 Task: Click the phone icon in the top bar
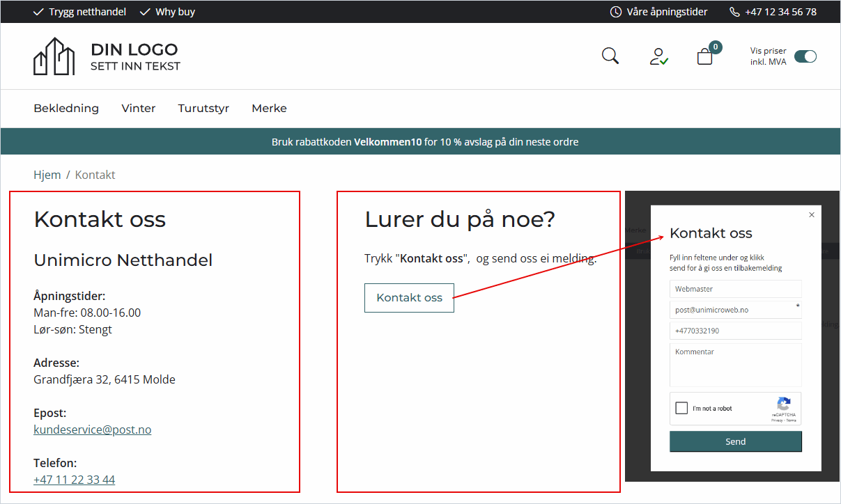pyautogui.click(x=734, y=11)
